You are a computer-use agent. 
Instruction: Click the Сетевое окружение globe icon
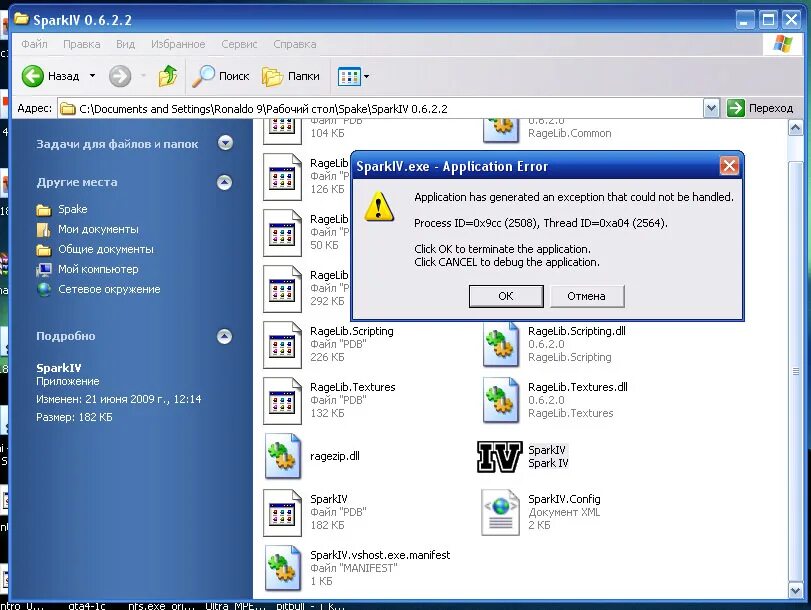44,290
